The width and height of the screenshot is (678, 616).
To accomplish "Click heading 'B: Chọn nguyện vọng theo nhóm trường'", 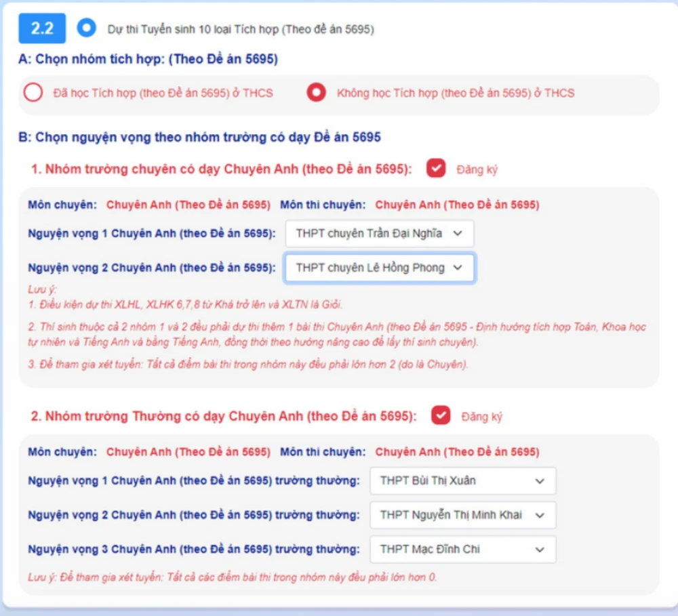I will pyautogui.click(x=199, y=137).
